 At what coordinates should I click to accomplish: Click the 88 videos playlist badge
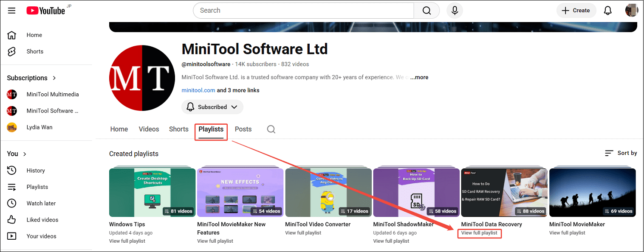click(x=531, y=211)
